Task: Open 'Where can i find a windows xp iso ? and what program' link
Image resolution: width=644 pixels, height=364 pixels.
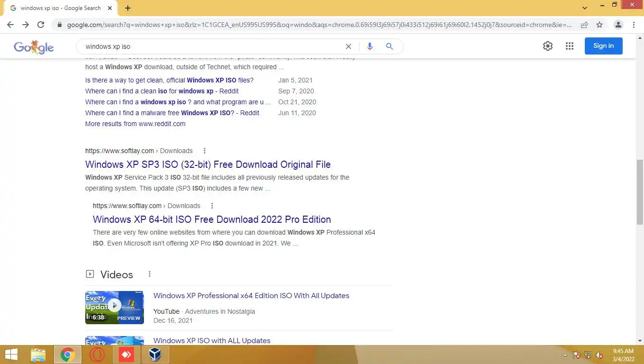Action: pyautogui.click(x=178, y=102)
